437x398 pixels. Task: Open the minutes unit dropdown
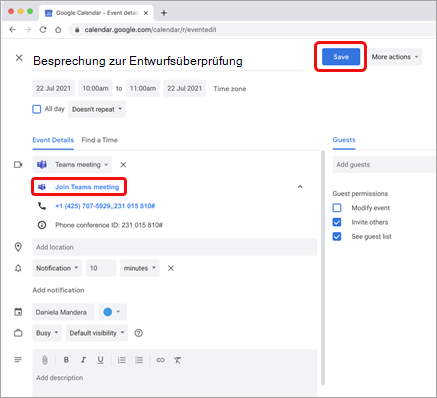(140, 268)
